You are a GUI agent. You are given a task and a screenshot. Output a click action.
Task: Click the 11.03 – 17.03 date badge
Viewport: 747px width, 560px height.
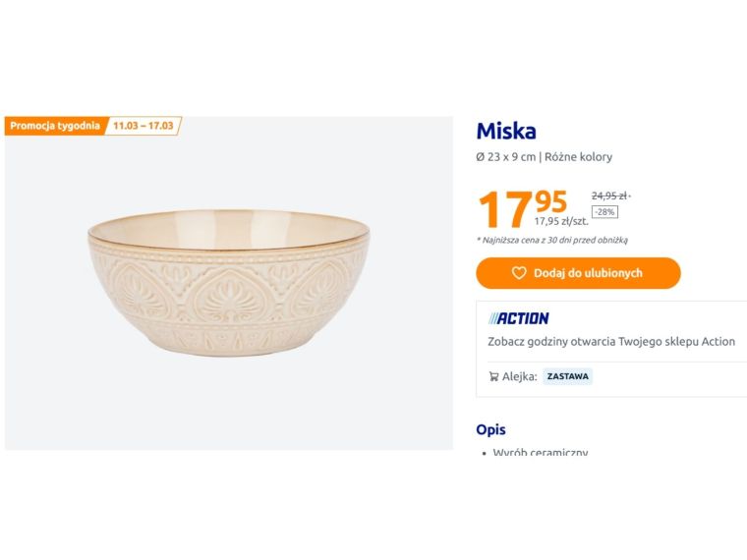tap(144, 126)
